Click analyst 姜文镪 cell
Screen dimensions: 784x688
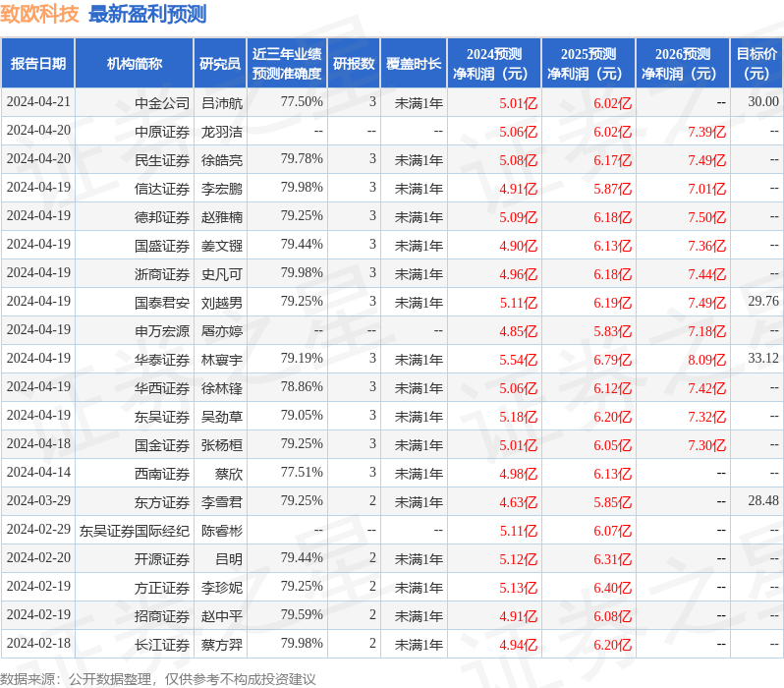[221, 246]
